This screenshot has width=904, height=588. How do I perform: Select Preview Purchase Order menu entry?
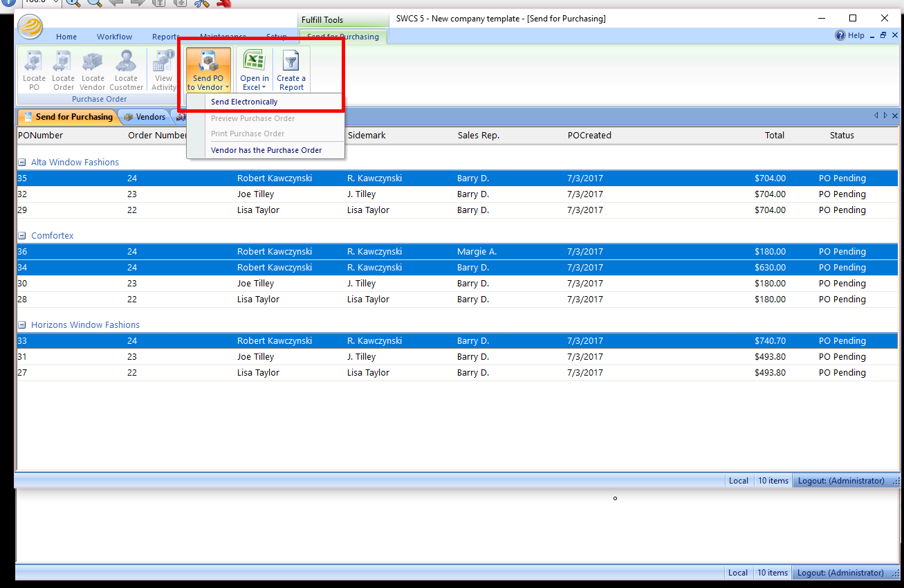253,118
